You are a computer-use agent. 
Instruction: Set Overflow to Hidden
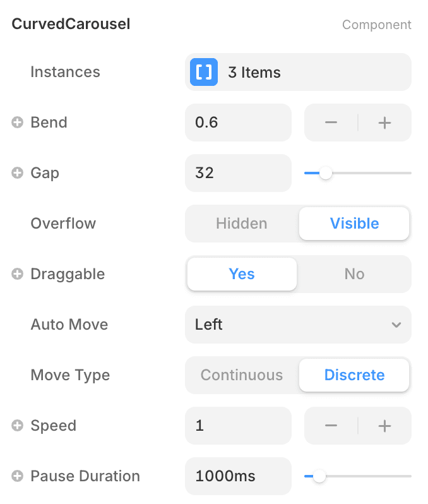click(242, 224)
